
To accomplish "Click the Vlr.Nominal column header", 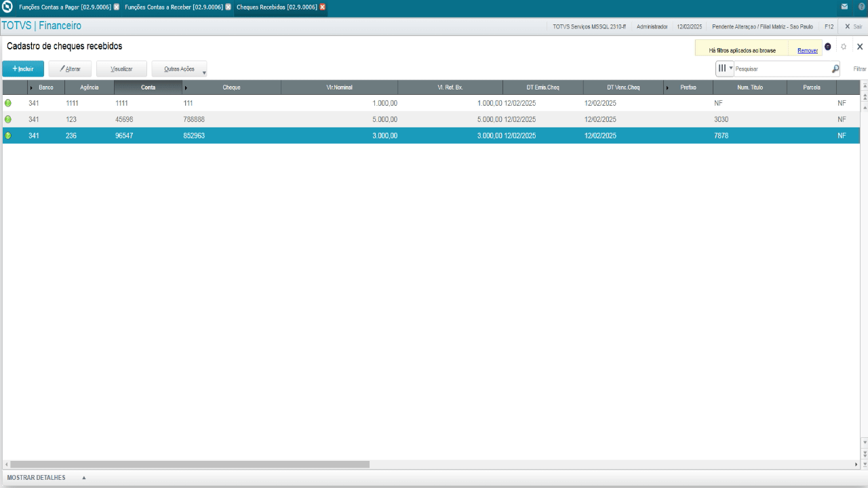I will tap(339, 87).
